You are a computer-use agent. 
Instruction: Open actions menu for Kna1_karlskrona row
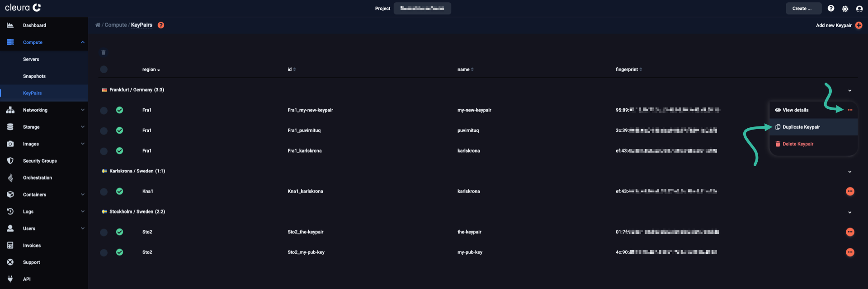[850, 191]
